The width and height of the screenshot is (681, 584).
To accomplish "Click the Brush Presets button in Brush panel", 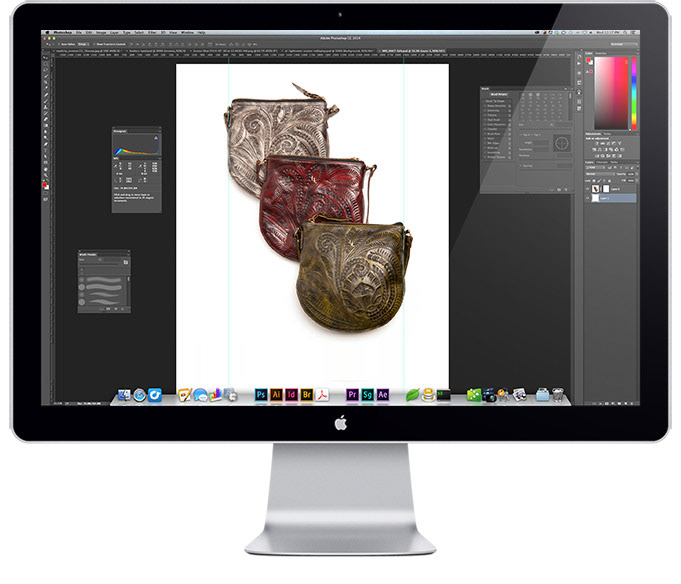I will pos(499,94).
